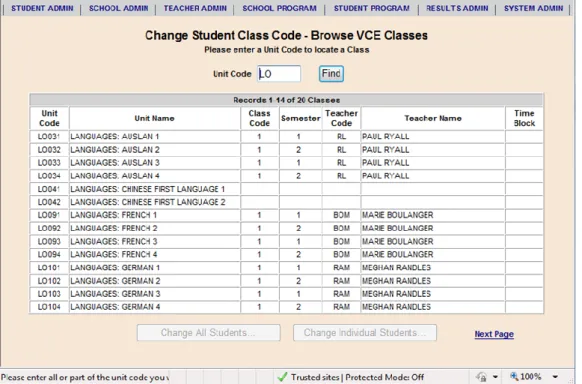Select unit code LO041 row
The image size is (582, 384).
point(286,189)
